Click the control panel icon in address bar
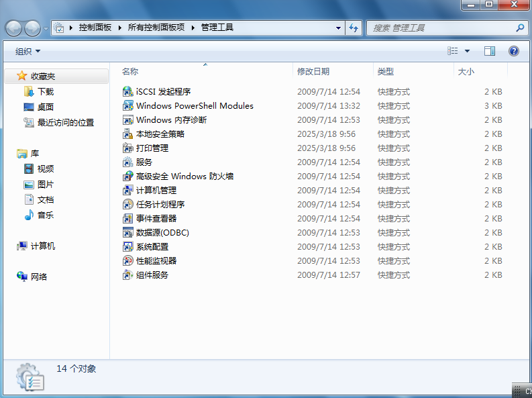 point(59,28)
